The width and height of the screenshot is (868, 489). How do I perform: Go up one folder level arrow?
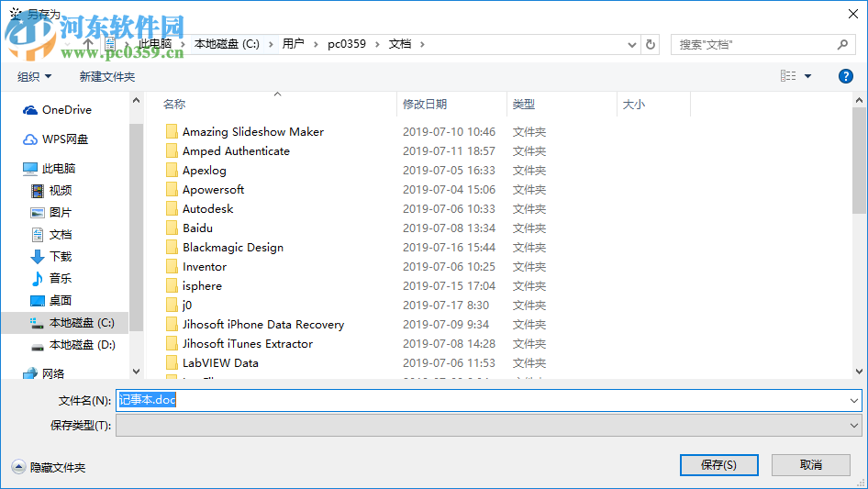[x=87, y=44]
